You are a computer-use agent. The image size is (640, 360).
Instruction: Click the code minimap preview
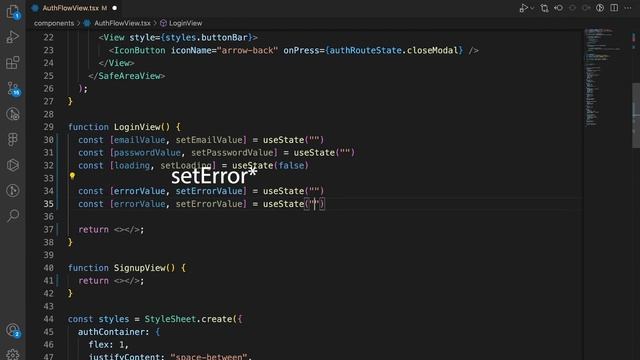pos(603,78)
